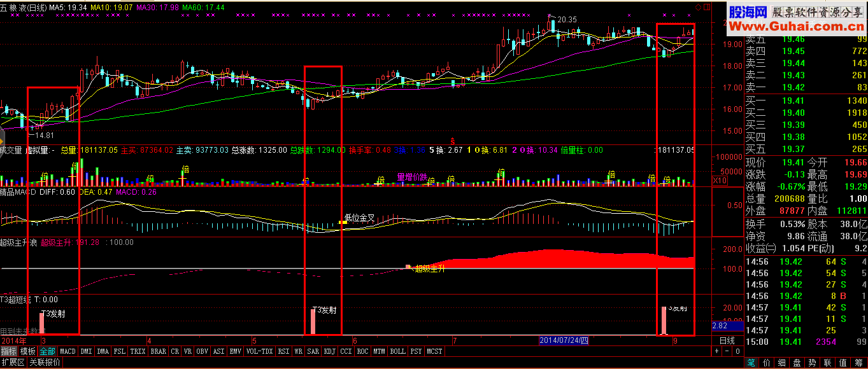Image resolution: width=868 pixels, height=369 pixels.
Task: Switch indicator to TRIX
Action: click(138, 351)
